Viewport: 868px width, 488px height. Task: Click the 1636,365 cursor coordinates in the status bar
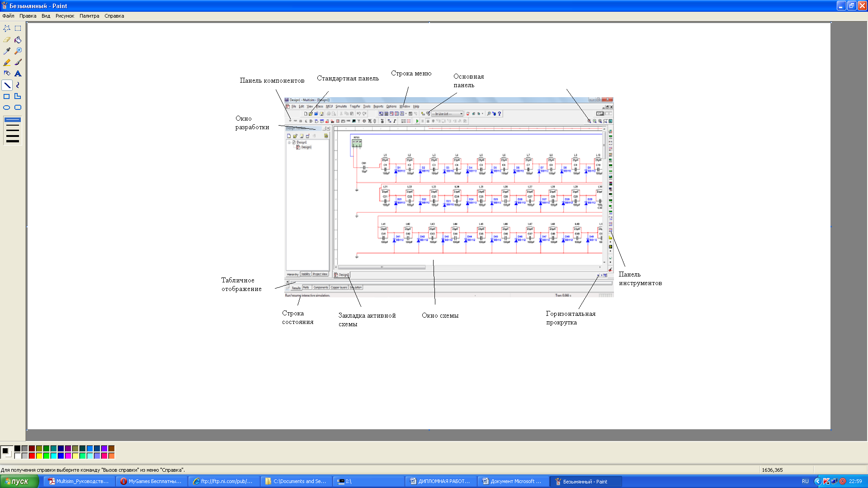[772, 470]
